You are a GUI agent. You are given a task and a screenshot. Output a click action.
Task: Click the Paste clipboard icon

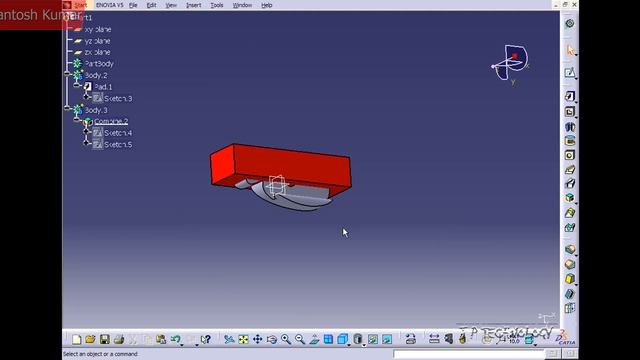point(161,339)
